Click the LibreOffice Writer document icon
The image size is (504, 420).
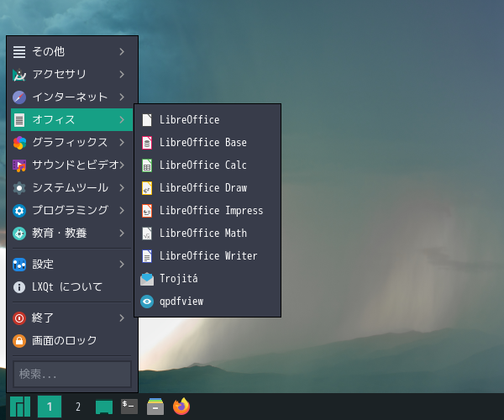point(147,256)
